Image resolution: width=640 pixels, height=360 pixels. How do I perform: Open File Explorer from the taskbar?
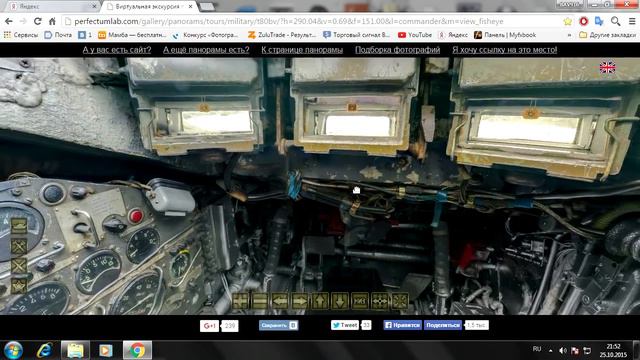[75, 351]
